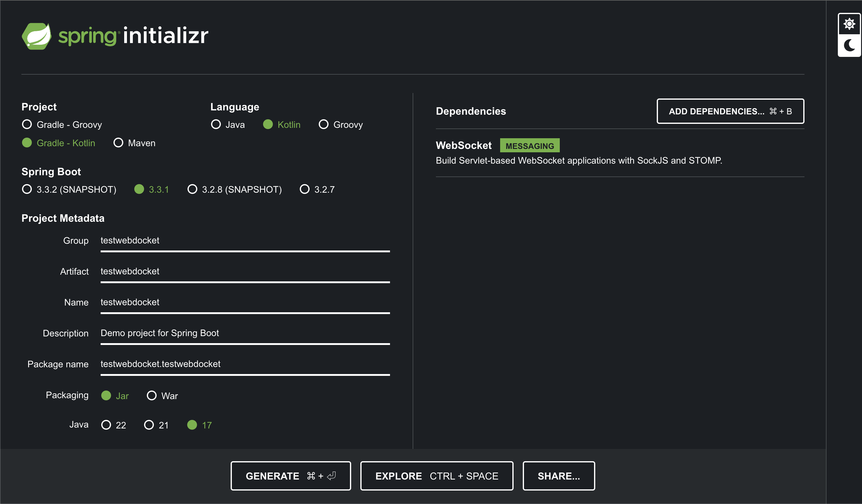
Task: Choose Maven as project type
Action: (x=118, y=143)
